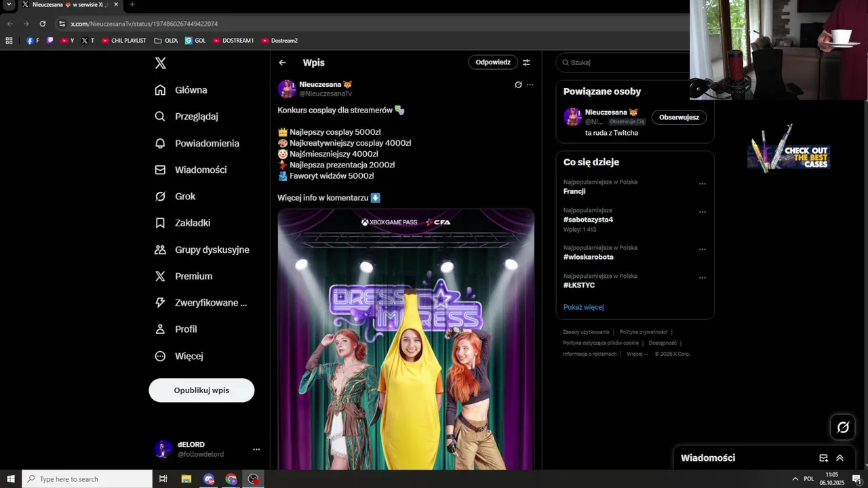
Task: Open Task View on taskbar
Action: tap(163, 479)
